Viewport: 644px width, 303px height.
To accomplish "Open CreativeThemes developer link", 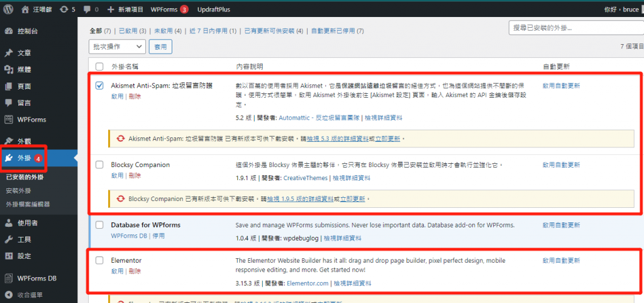I will coord(306,178).
